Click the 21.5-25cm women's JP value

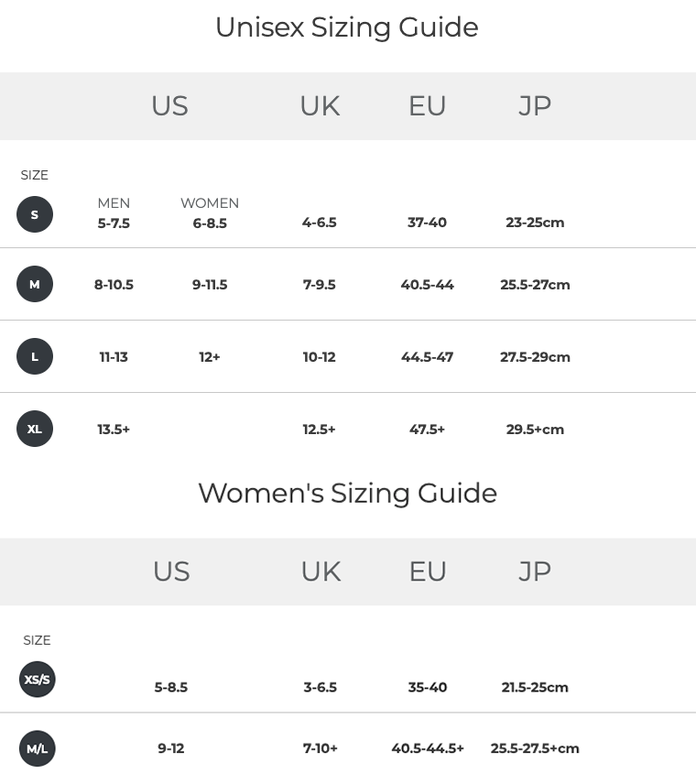coord(535,687)
